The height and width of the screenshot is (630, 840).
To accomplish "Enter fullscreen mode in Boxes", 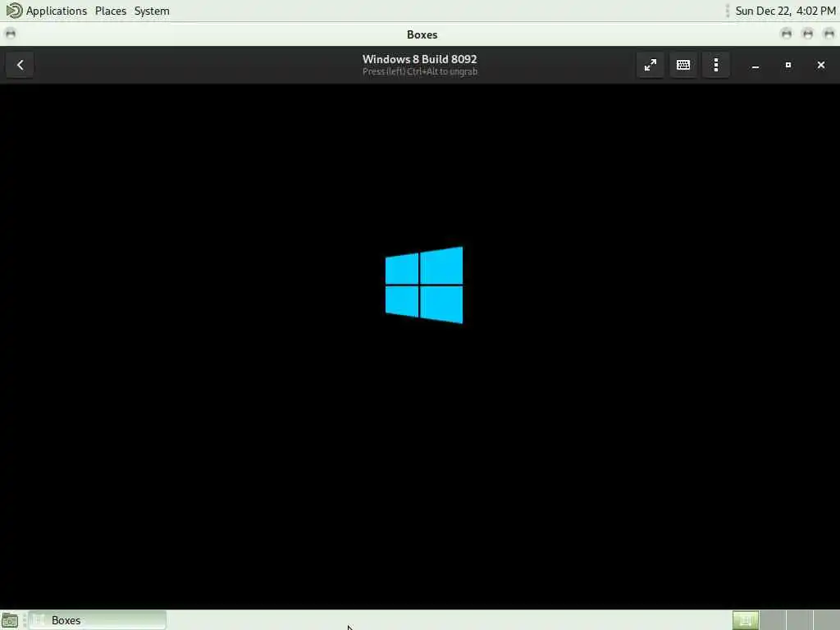I will [x=650, y=65].
